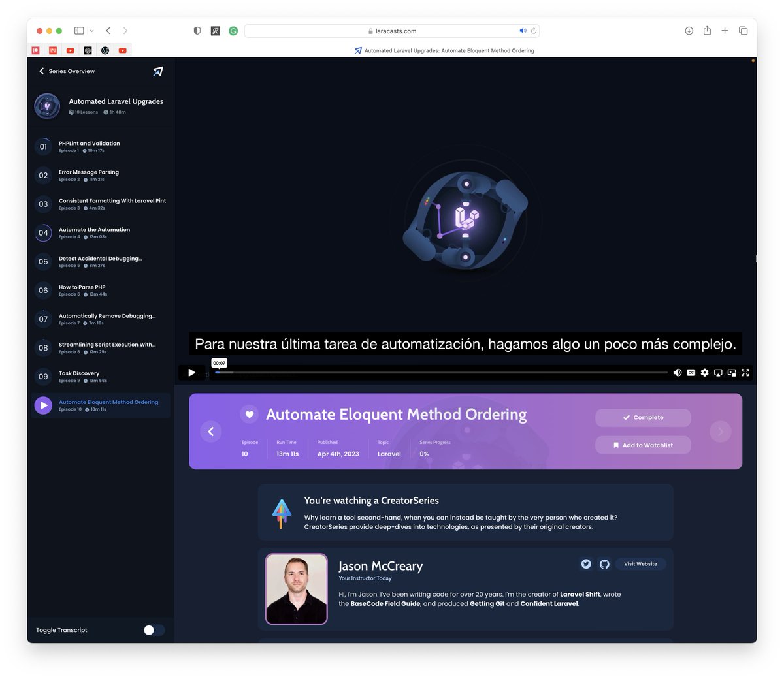784x679 pixels.
Task: Mute this tab's audio in address bar
Action: pos(523,31)
